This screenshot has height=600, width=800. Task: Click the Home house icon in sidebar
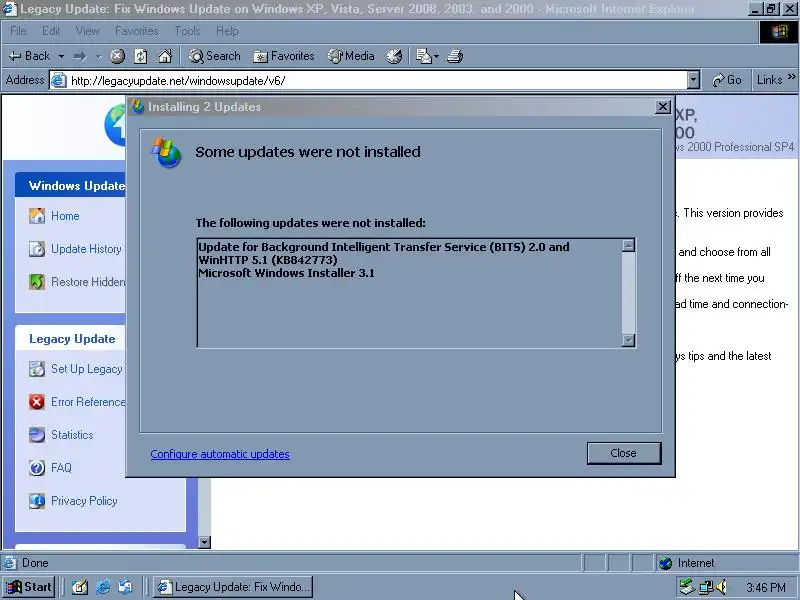tap(37, 216)
